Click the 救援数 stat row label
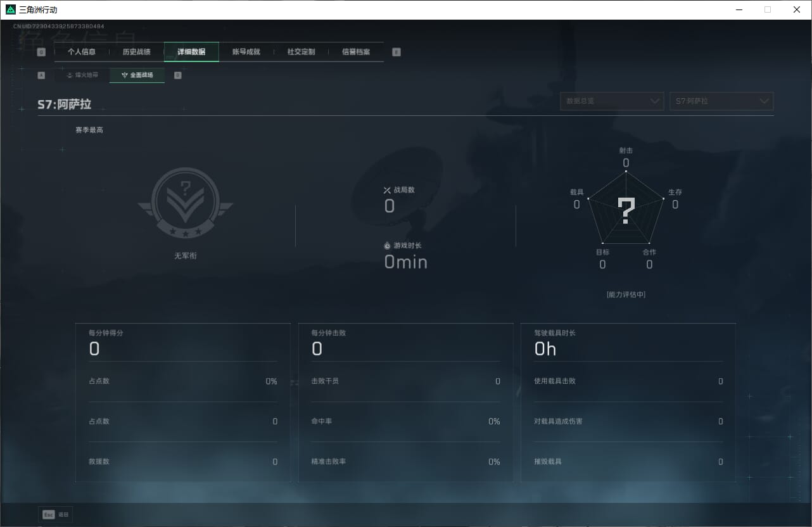 pyautogui.click(x=99, y=462)
